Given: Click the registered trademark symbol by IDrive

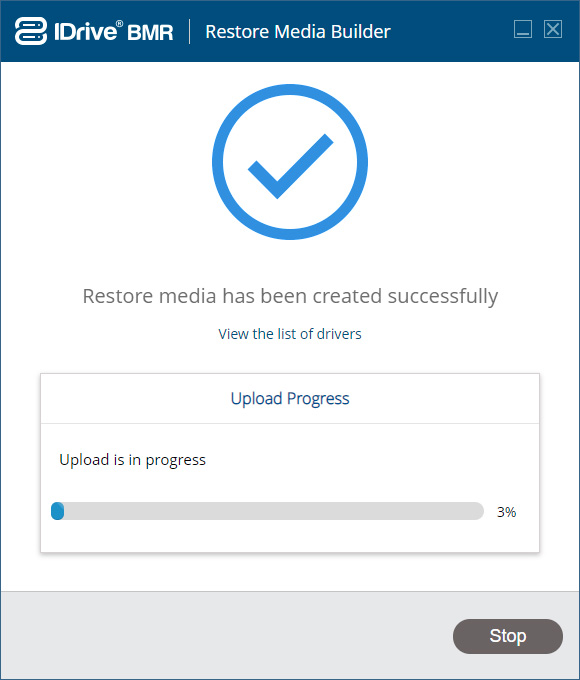Looking at the screenshot, I should [120, 24].
